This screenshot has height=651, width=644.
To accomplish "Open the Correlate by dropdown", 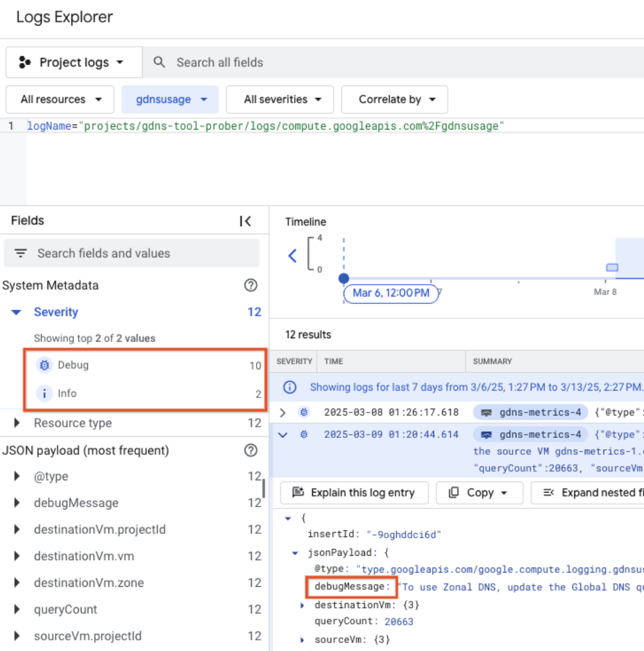I will pyautogui.click(x=394, y=100).
